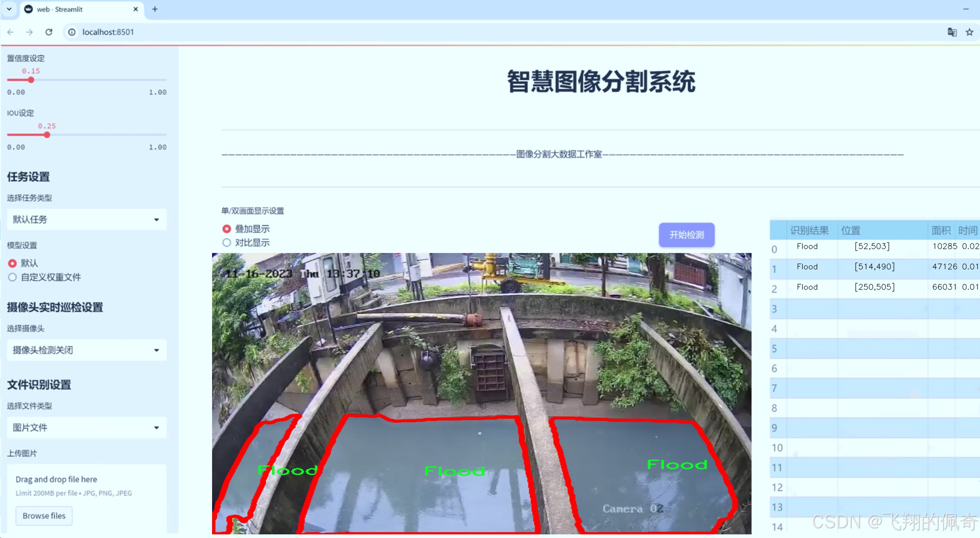Click the browser forward arrow

29,32
